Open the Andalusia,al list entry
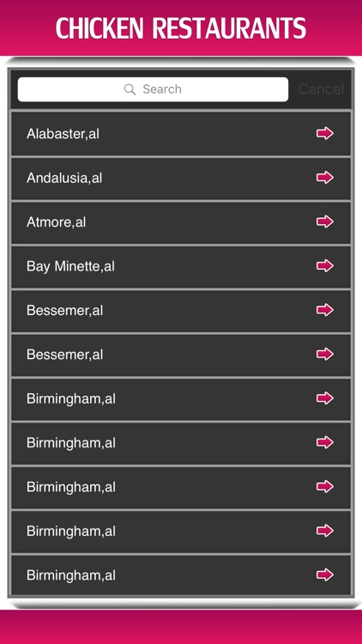This screenshot has width=362, height=644. coord(181,178)
